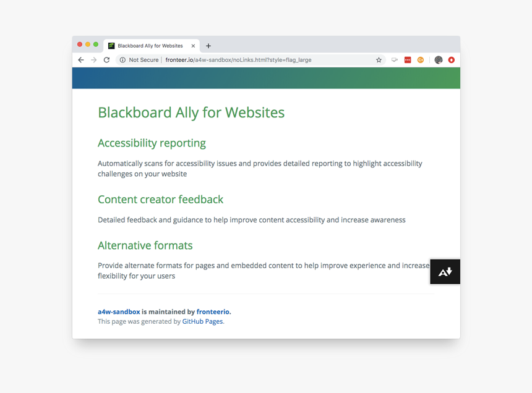
Task: Click the Not Secure info icon
Action: pos(122,60)
